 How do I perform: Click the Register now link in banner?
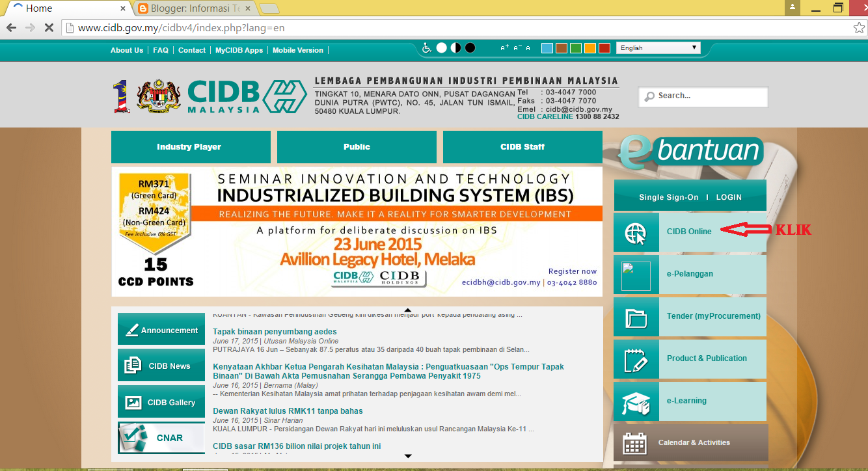[x=573, y=271]
